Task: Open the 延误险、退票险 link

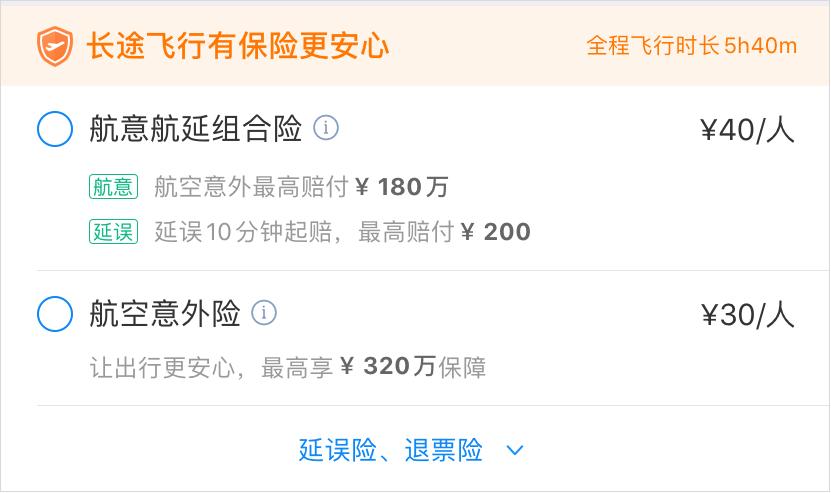Action: tap(391, 451)
